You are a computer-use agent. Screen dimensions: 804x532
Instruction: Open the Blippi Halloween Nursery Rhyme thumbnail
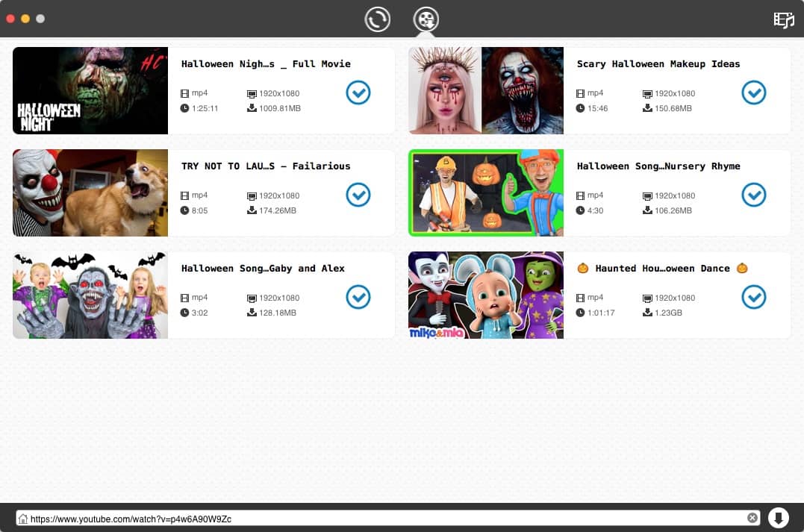click(485, 193)
